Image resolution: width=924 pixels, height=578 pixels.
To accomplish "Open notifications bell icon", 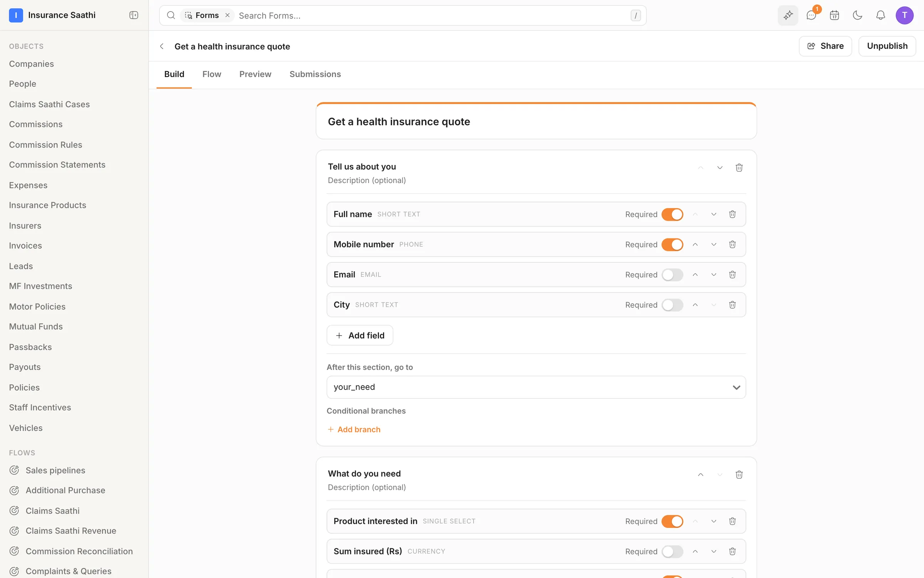I will (x=880, y=15).
